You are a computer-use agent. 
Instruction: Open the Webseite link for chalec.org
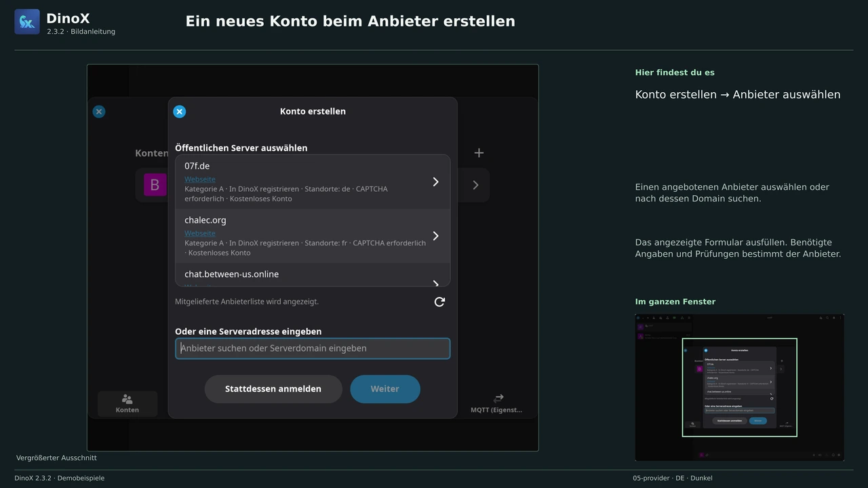(x=200, y=234)
